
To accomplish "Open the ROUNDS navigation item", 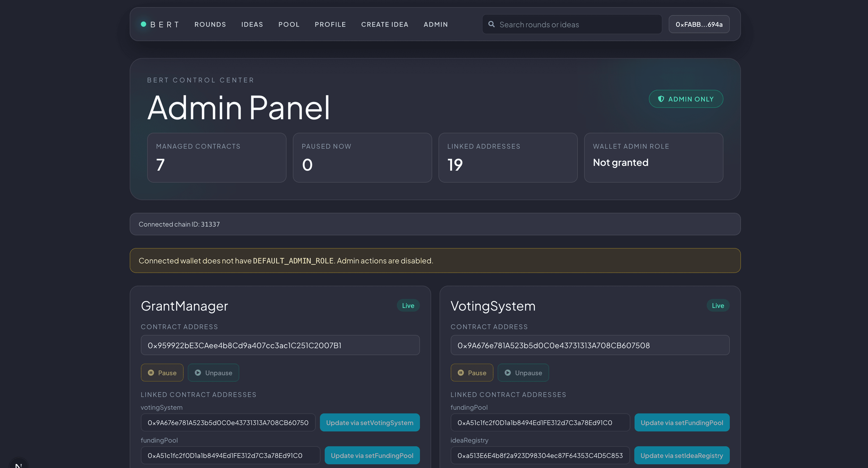I will click(210, 24).
